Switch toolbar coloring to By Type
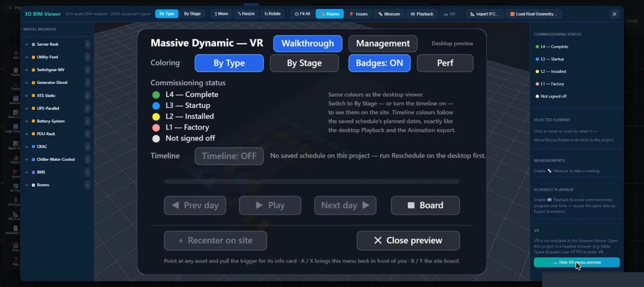 click(167, 14)
